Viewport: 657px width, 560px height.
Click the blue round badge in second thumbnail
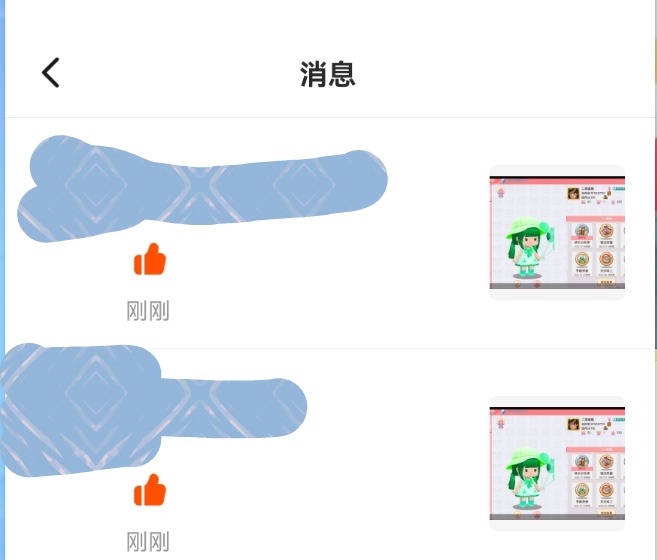(582, 461)
